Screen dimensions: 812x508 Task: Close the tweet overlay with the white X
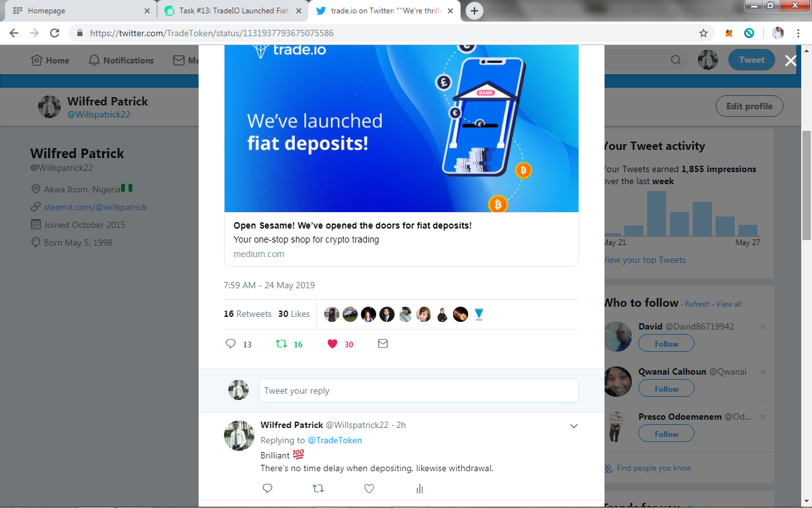pos(790,60)
